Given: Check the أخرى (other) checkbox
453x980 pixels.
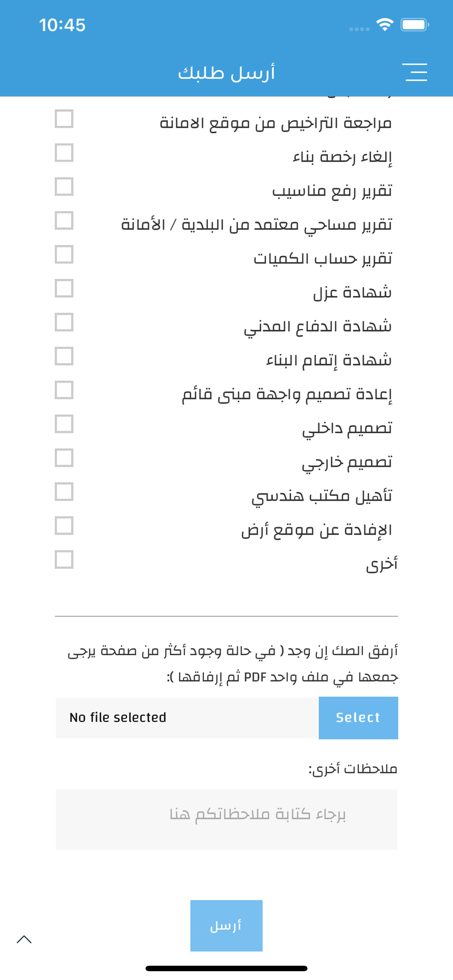Looking at the screenshot, I should click(x=64, y=560).
